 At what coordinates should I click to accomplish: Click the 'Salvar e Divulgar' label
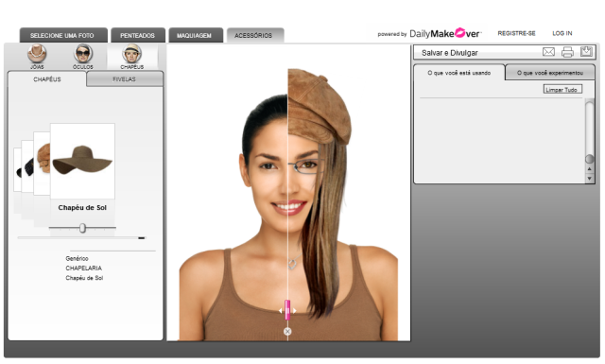point(450,53)
